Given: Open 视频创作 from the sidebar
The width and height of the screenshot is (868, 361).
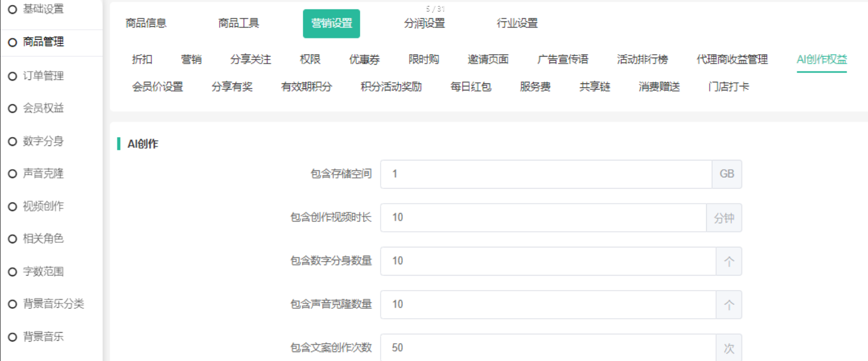Looking at the screenshot, I should [43, 206].
